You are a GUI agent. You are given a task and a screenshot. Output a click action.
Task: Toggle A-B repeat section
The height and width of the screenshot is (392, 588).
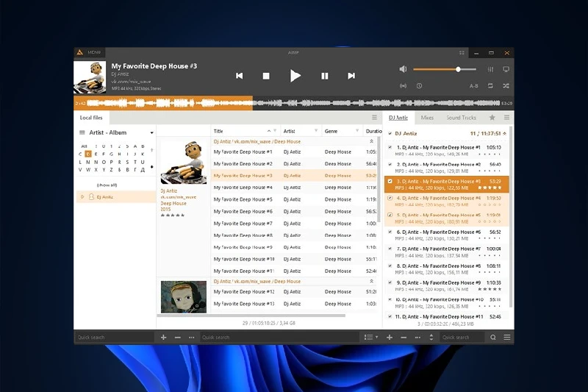(x=473, y=86)
